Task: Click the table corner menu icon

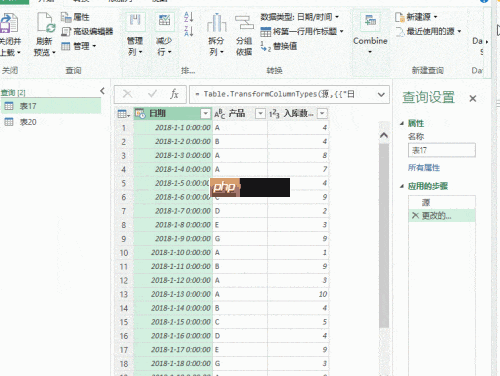Action: click(x=123, y=114)
